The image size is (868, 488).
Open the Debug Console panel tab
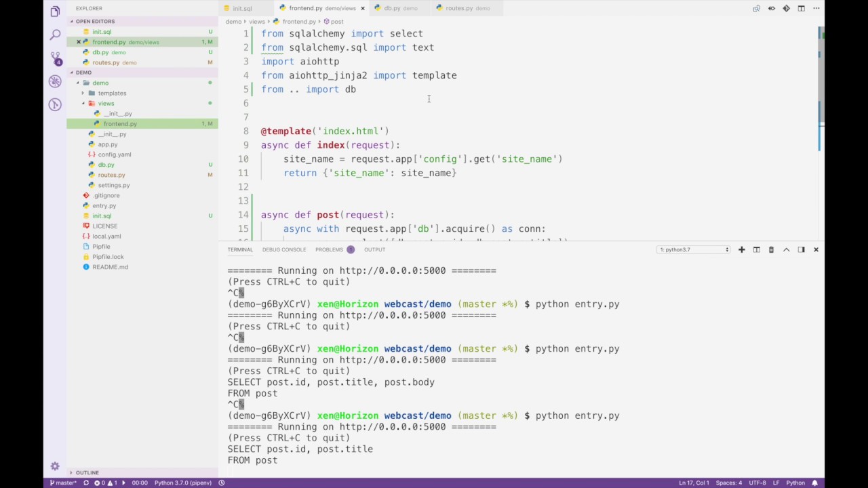tap(284, 249)
